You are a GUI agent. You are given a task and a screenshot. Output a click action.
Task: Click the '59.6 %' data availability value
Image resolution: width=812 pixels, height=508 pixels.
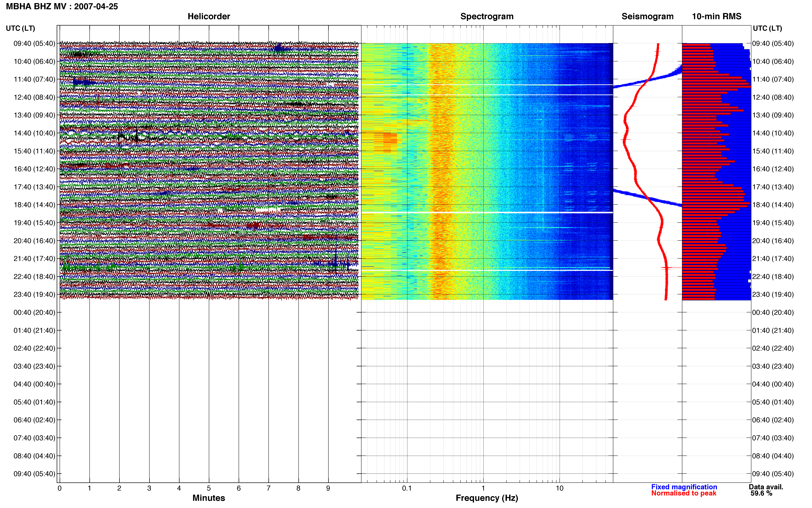click(x=761, y=493)
